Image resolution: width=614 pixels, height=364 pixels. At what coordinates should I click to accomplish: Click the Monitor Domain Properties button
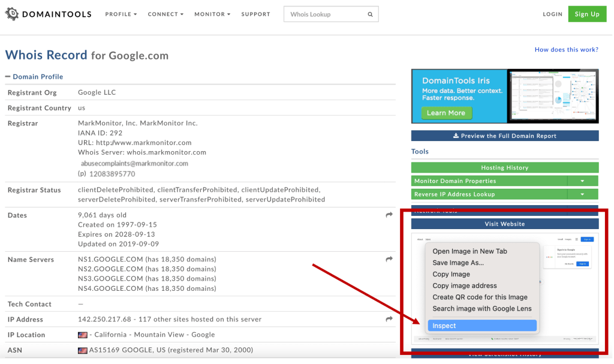[489, 181]
